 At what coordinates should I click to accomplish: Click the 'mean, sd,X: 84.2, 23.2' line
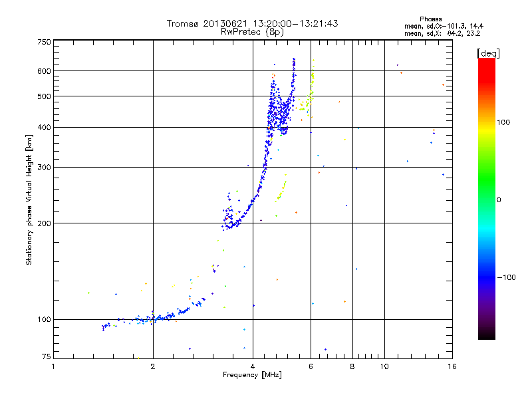click(442, 34)
